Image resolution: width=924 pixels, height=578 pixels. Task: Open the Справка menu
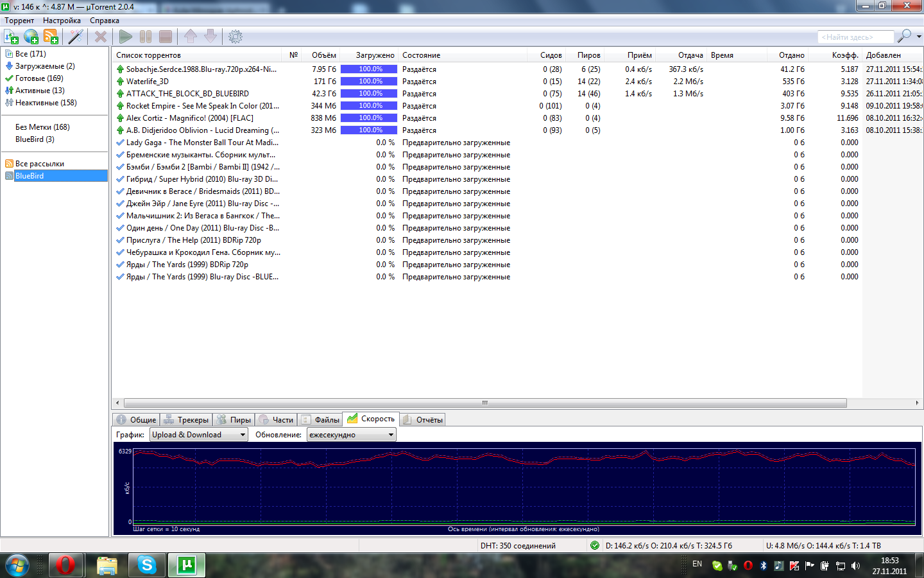click(105, 21)
